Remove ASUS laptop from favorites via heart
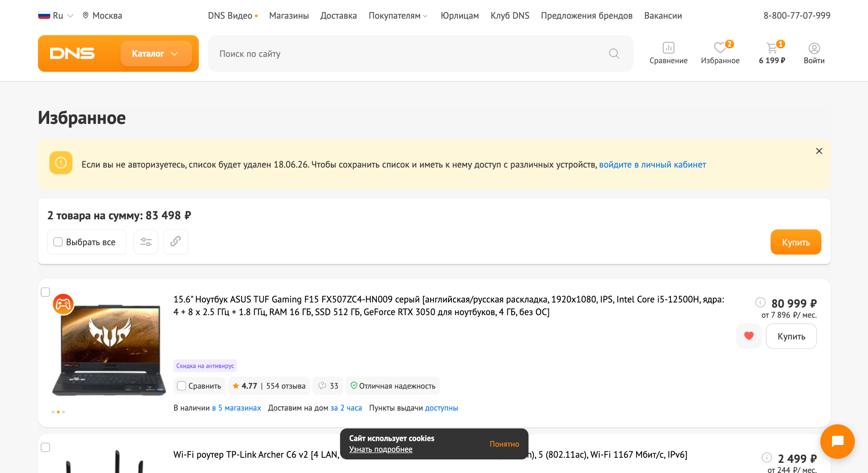The height and width of the screenshot is (473, 868). [748, 336]
